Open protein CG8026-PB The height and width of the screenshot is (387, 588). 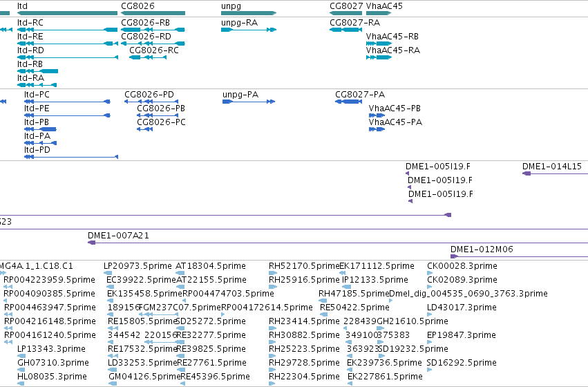161,108
